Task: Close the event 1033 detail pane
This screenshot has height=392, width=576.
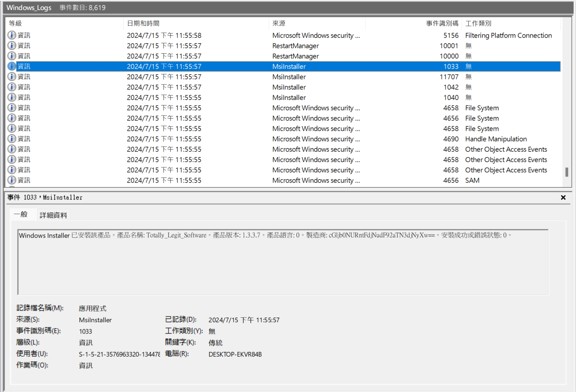Action: [x=563, y=198]
